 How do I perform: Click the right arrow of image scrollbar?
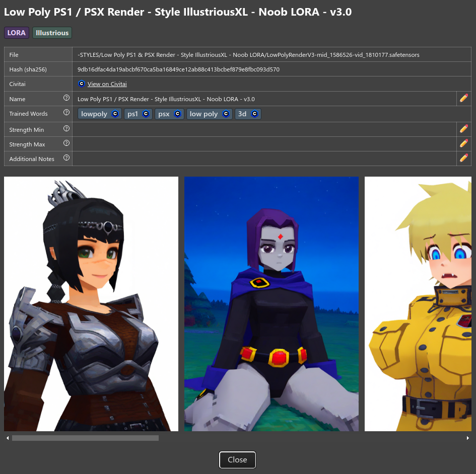pyautogui.click(x=468, y=438)
